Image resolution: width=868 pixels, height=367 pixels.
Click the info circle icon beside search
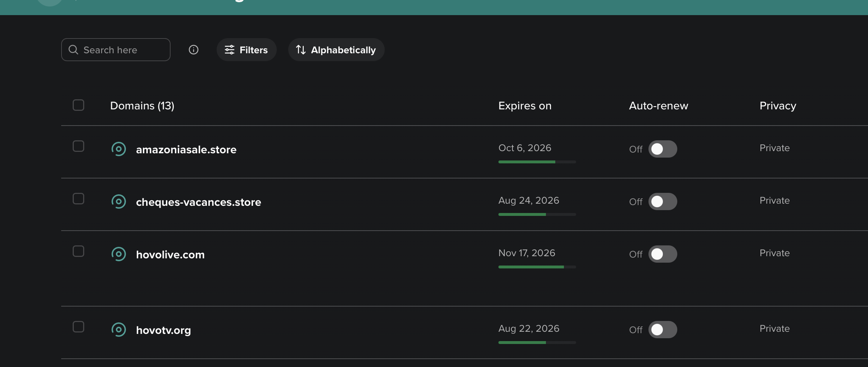click(x=194, y=50)
